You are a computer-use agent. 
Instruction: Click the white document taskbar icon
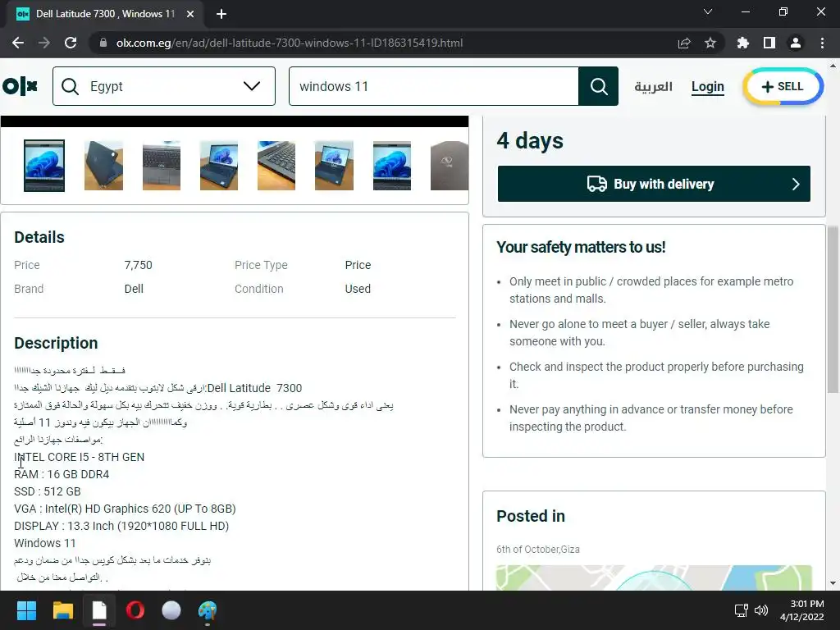point(99,610)
